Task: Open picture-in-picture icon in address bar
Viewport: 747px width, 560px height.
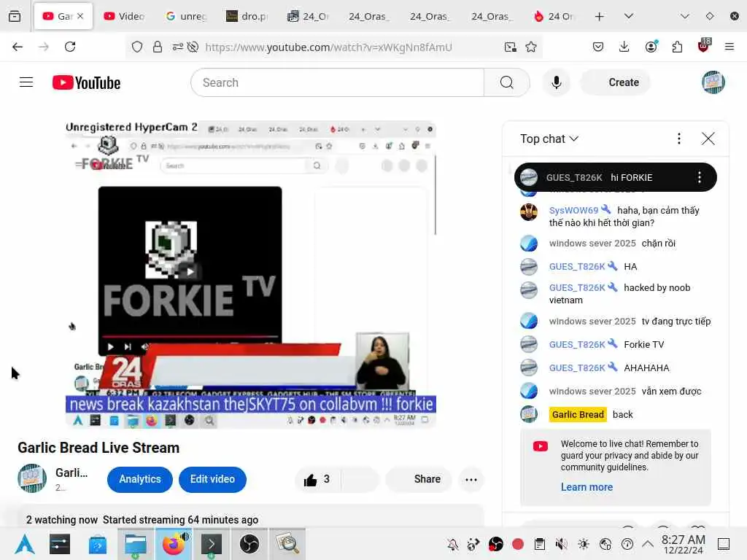Action: (x=510, y=47)
